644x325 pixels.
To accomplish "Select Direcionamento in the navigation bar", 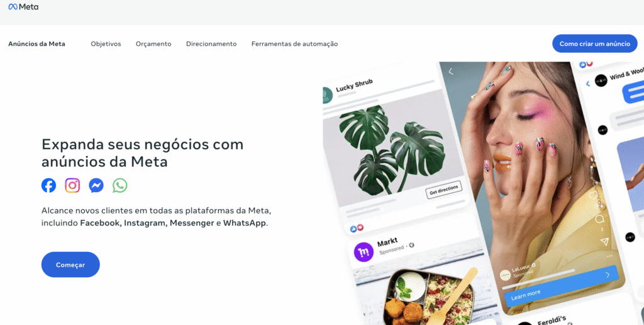I will click(x=211, y=43).
